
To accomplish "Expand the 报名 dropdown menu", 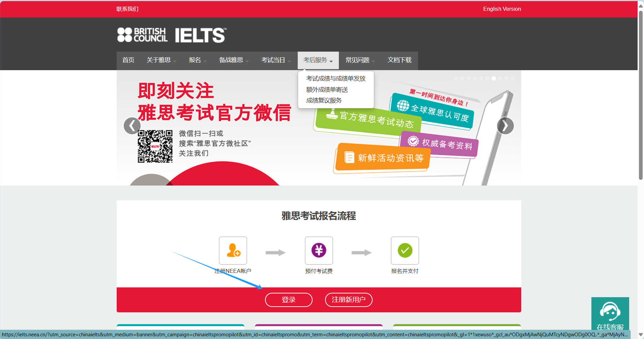I will coord(198,60).
